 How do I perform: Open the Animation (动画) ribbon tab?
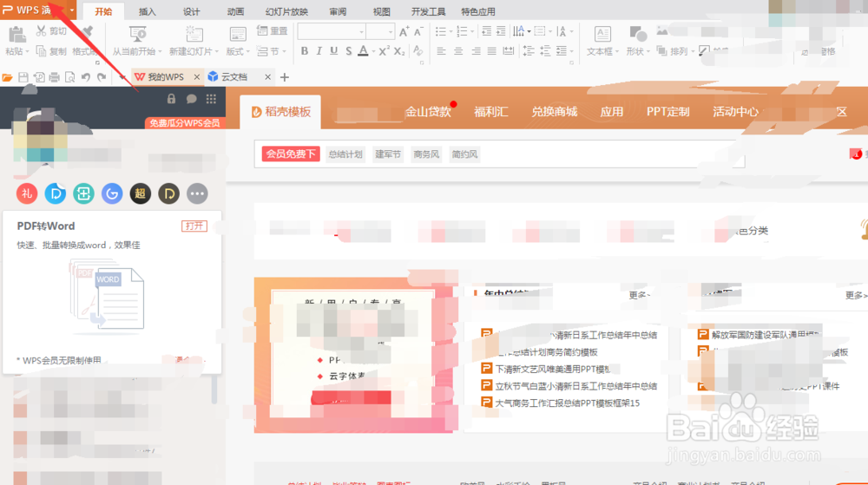click(235, 11)
